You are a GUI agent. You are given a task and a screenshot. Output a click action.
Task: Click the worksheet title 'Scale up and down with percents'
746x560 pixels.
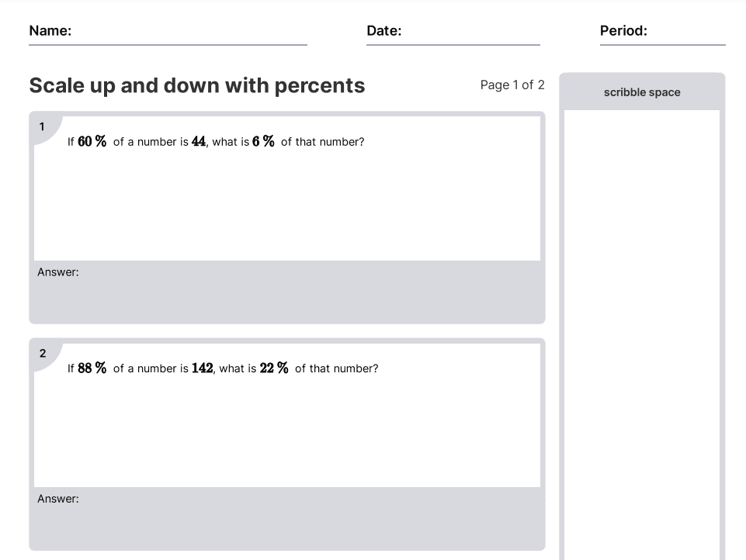(x=197, y=85)
